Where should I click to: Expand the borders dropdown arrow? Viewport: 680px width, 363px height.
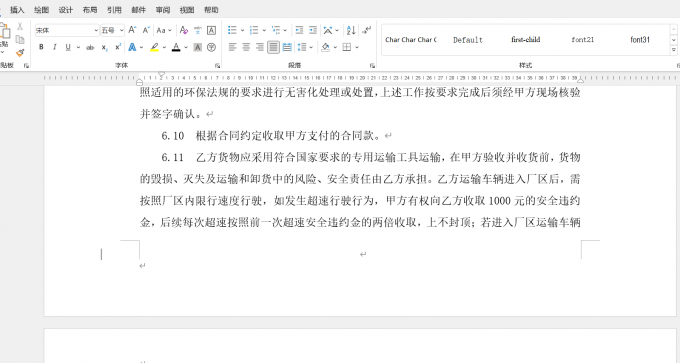tap(356, 47)
